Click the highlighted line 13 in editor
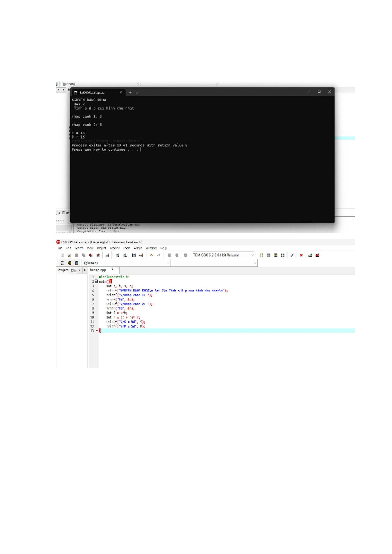This screenshot has width=392, height=554. click(225, 331)
